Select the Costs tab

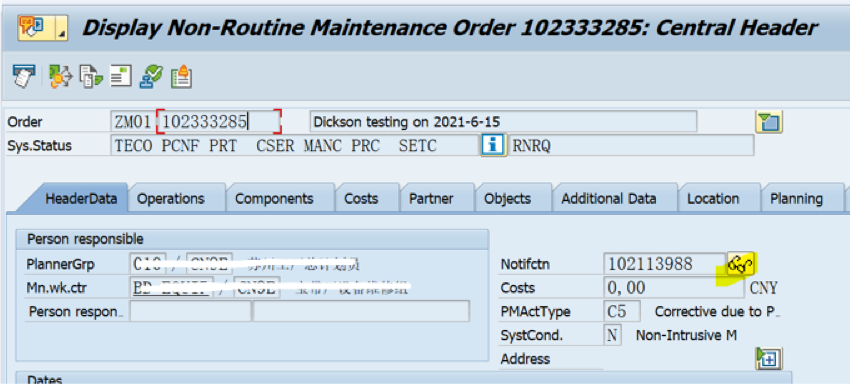point(361,199)
